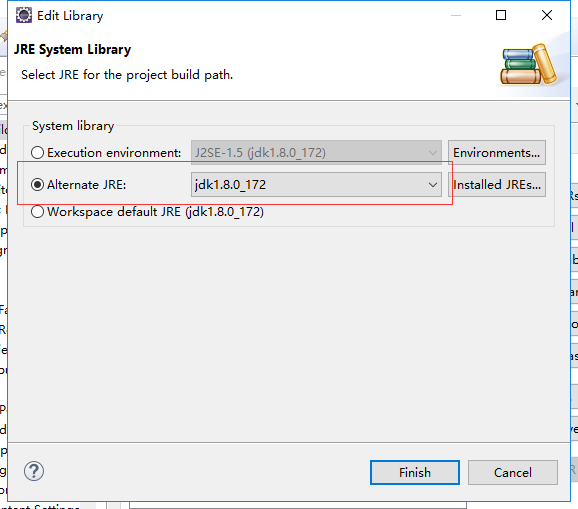This screenshot has height=509, width=578.
Task: Click Finish to apply the JRE
Action: coord(415,473)
